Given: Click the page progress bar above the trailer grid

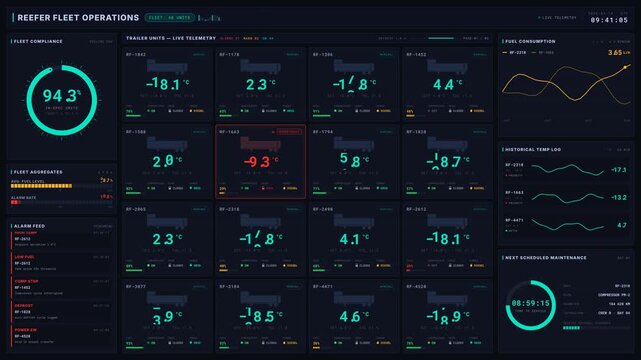Looking at the screenshot, I should point(436,38).
